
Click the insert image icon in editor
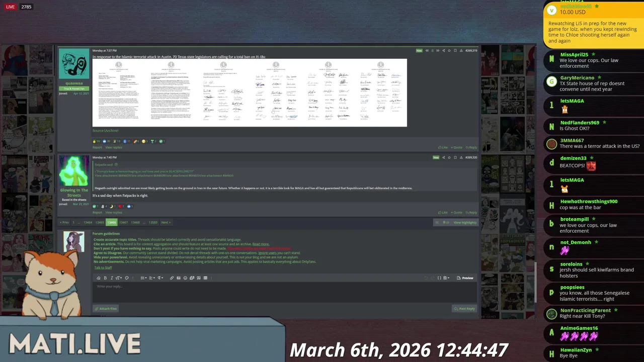(179, 278)
